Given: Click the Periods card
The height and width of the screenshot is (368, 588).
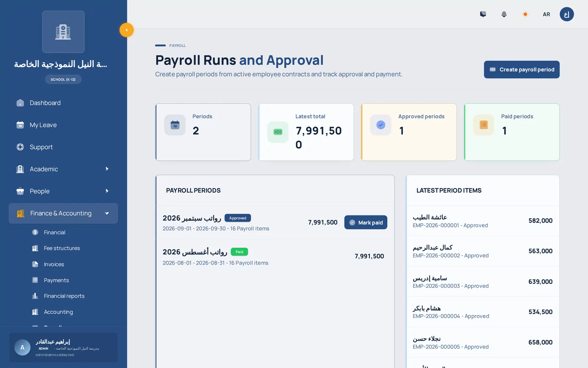Looking at the screenshot, I should (x=203, y=132).
